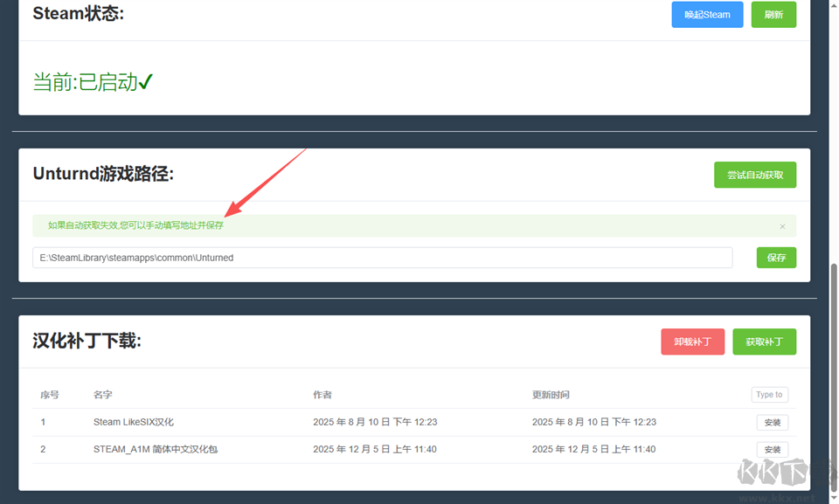The image size is (839, 504).
Task: Click the 名字 column header
Action: click(x=103, y=395)
